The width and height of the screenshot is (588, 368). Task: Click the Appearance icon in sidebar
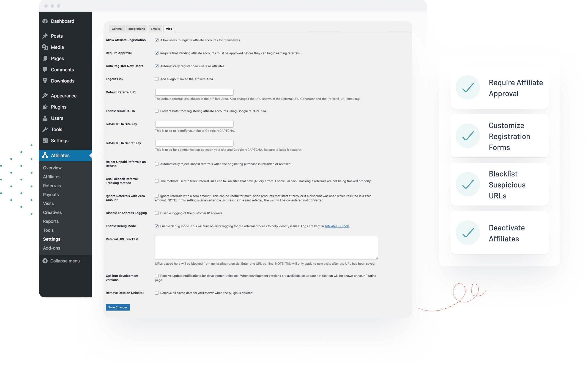(46, 95)
